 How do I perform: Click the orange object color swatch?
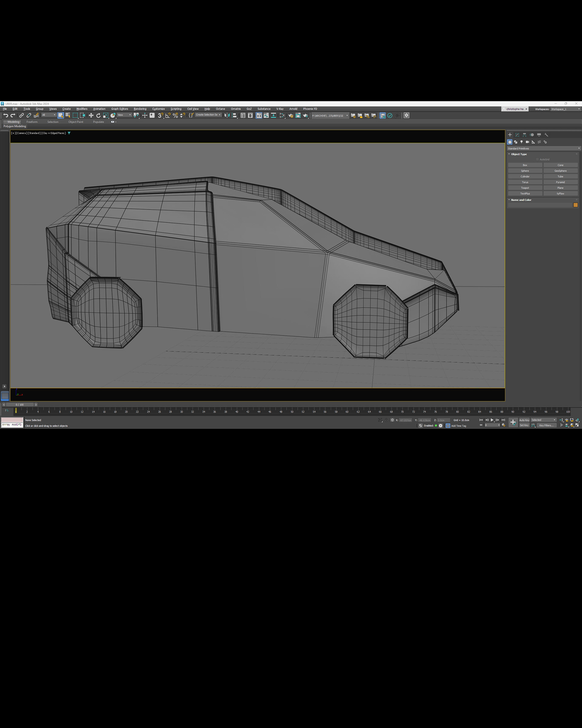click(576, 205)
